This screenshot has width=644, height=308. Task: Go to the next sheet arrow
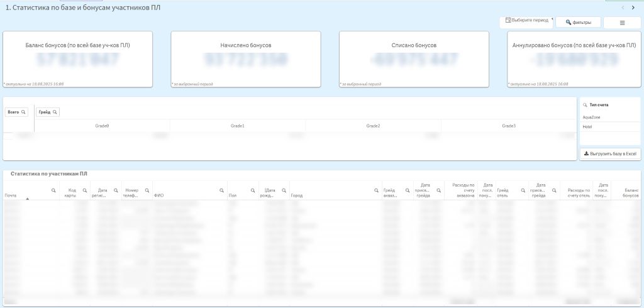633,8
